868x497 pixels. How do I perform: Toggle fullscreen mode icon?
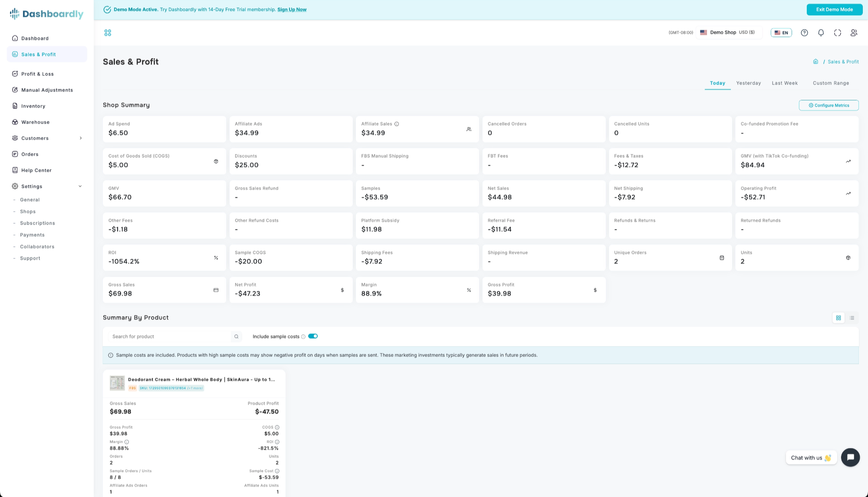click(837, 33)
